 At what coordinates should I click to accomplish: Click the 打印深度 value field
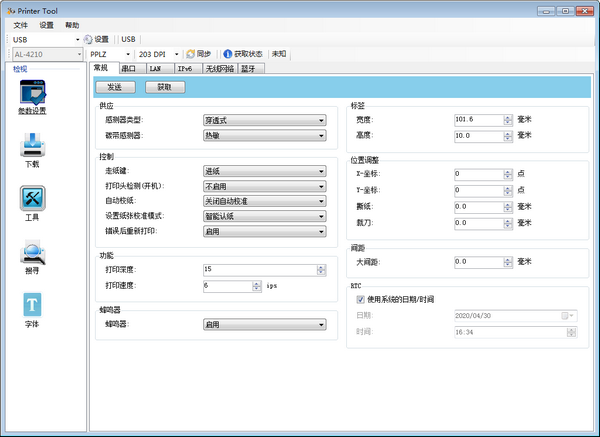pyautogui.click(x=257, y=270)
